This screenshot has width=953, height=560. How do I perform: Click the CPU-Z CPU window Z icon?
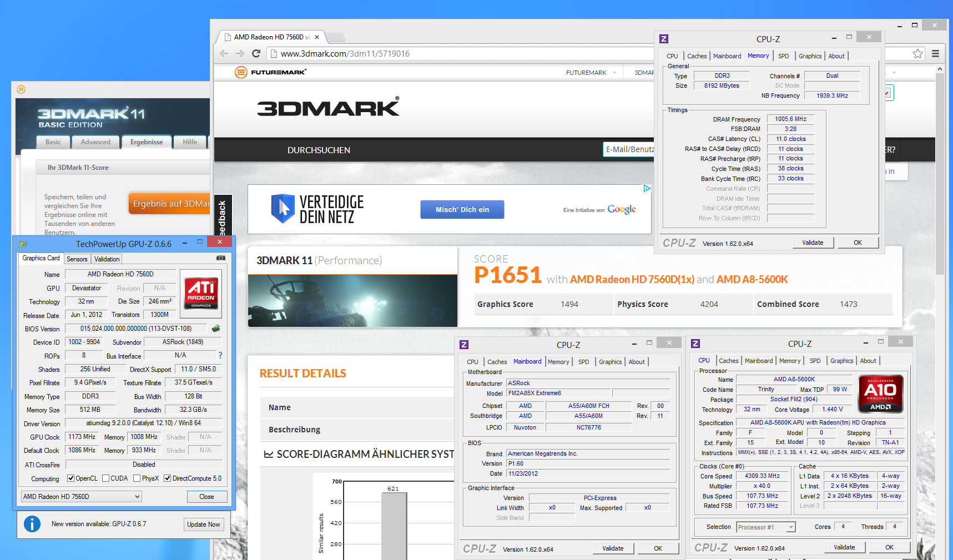pos(695,344)
